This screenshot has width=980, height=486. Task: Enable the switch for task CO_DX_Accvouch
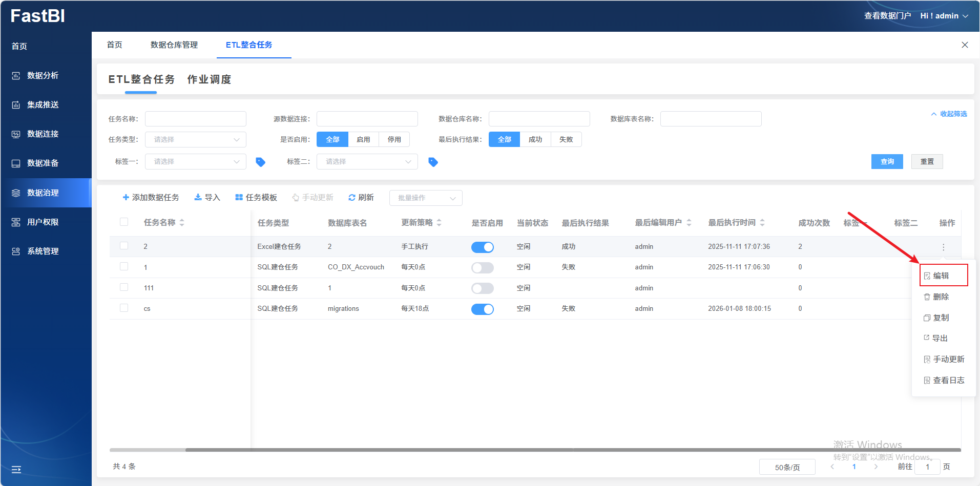pos(482,267)
